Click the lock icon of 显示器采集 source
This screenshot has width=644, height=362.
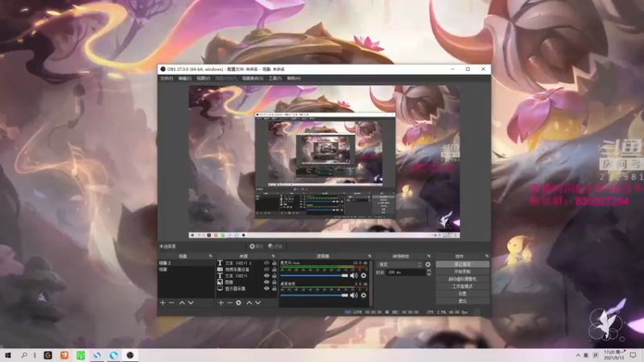click(275, 289)
